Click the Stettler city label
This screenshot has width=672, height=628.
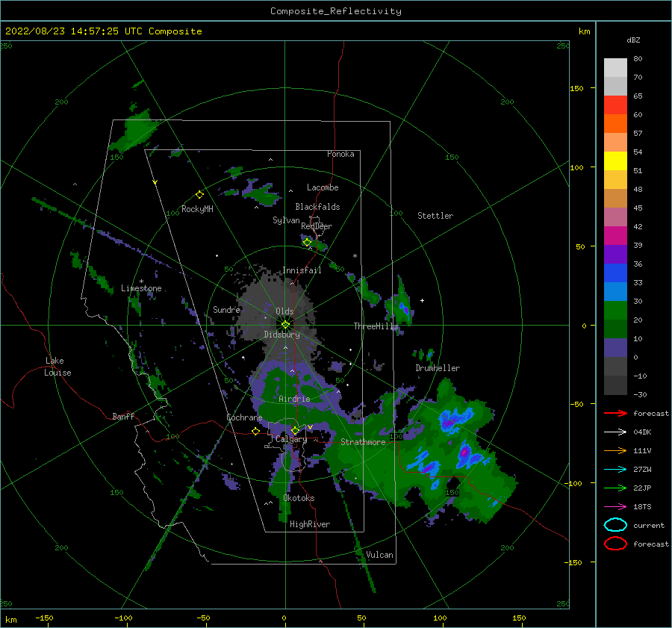coord(435,216)
